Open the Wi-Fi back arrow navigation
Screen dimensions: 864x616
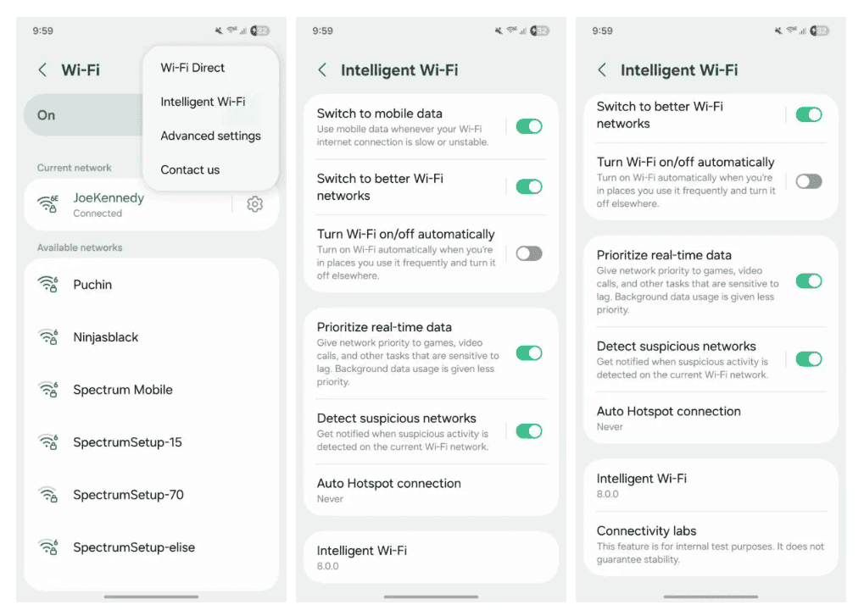(x=42, y=70)
